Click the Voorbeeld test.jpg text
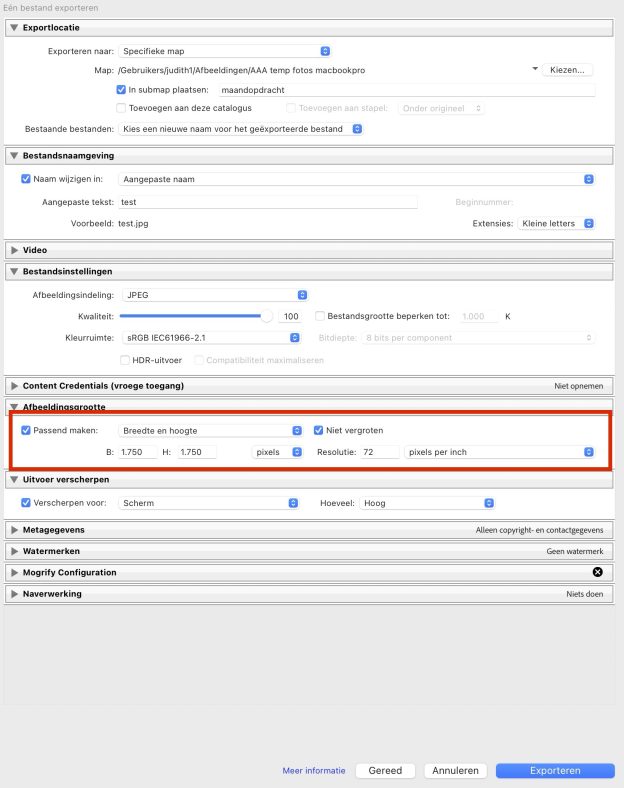The width and height of the screenshot is (624, 788). 133,224
